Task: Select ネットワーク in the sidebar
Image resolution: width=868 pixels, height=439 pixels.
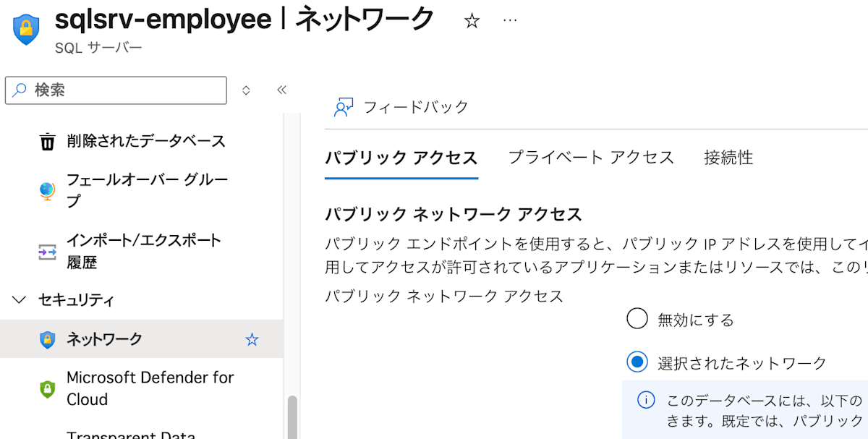Action: click(x=104, y=339)
